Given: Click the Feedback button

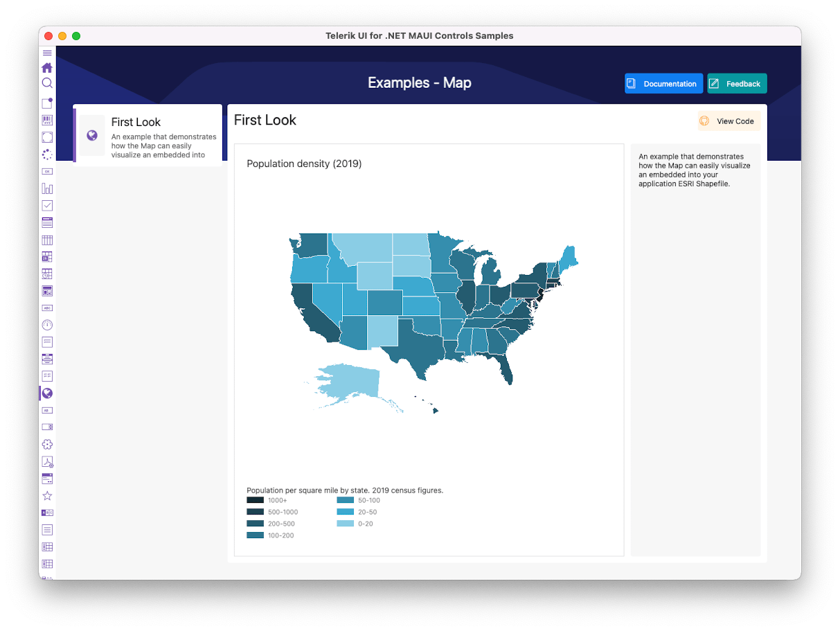Looking at the screenshot, I should (737, 83).
